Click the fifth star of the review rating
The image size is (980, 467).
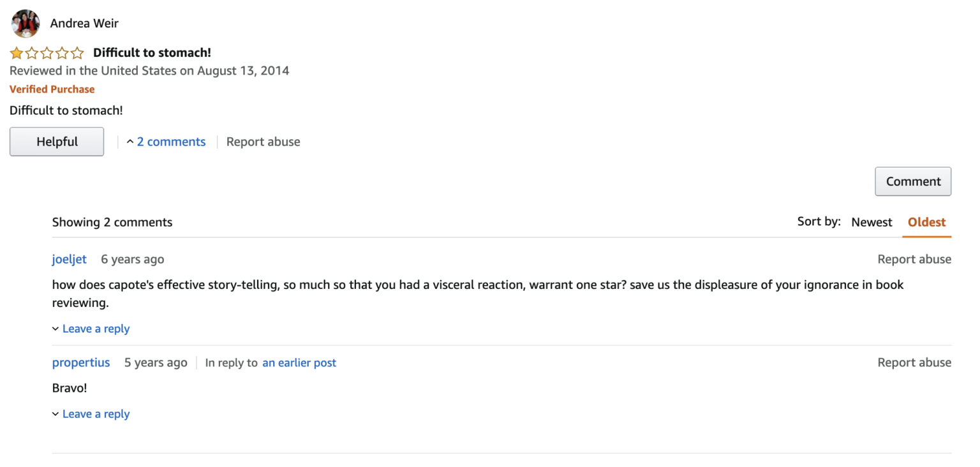(78, 53)
